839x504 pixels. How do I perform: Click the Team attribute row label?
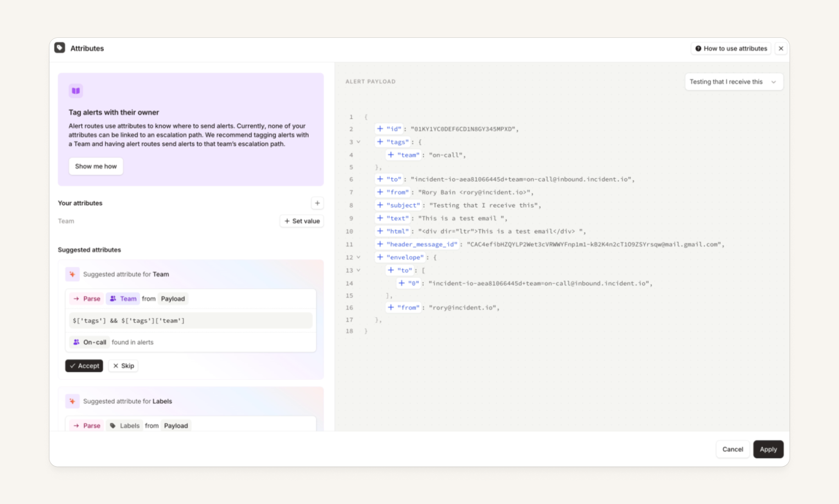click(x=66, y=221)
